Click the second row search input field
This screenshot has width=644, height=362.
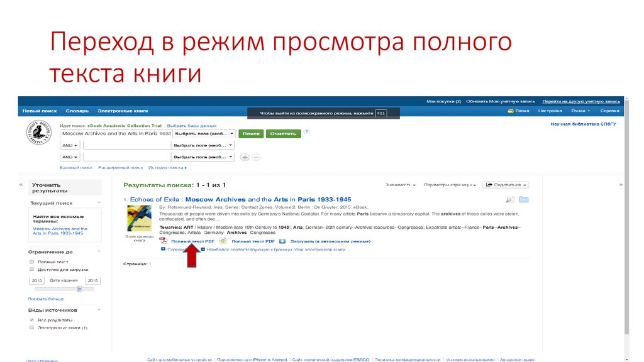[x=126, y=145]
